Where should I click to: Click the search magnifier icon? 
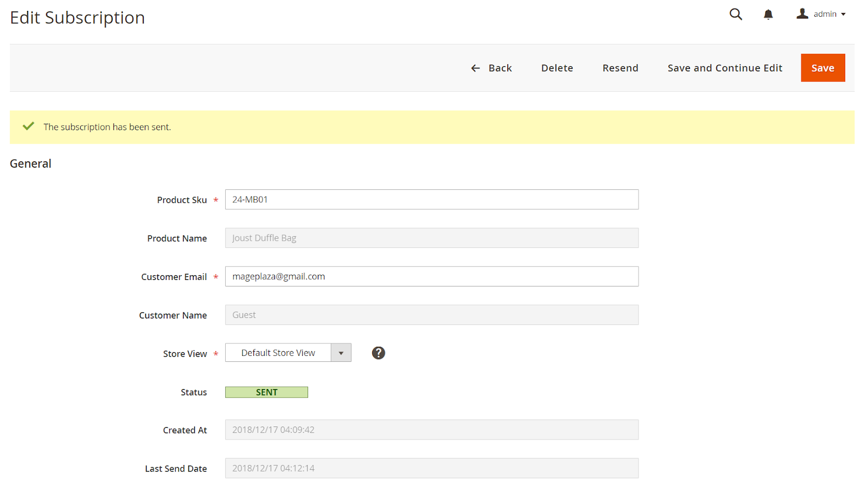[736, 14]
